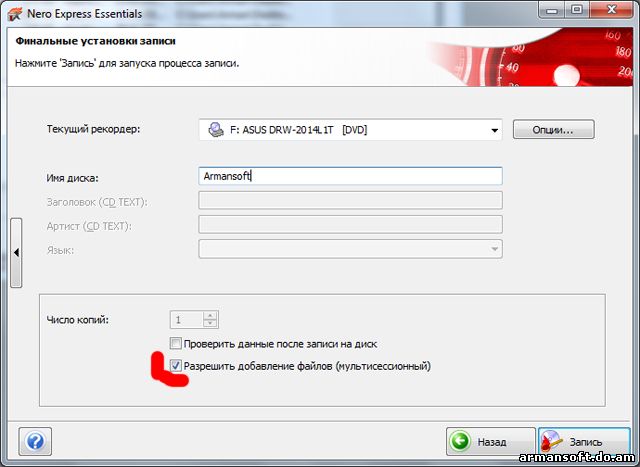640x467 pixels.
Task: Click the disc drive icon in recorder combo
Action: point(216,130)
